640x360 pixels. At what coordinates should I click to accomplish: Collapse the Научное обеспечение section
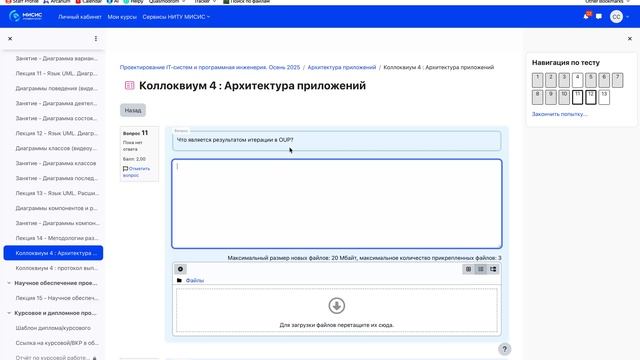(x=9, y=283)
